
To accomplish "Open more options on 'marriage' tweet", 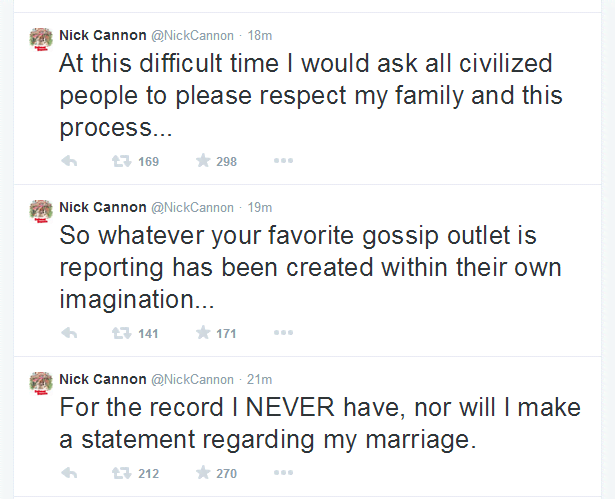I will coord(283,472).
